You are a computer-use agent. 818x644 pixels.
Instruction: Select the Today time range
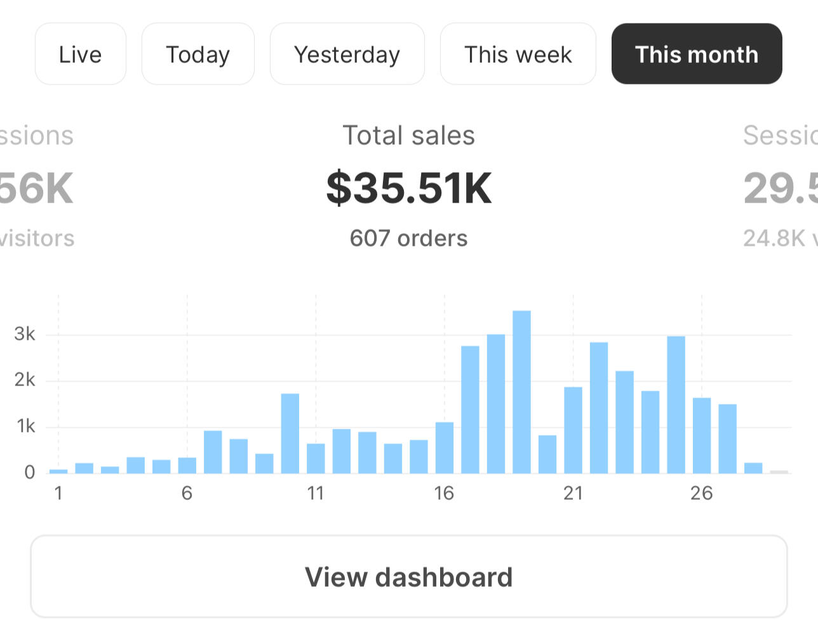[198, 54]
